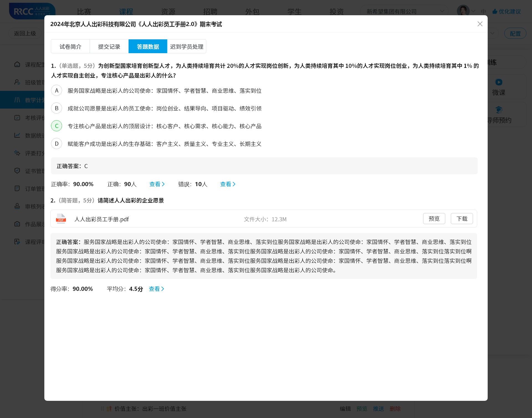The width and height of the screenshot is (532, 418).
Task: Click 编辑 in the 价值主张 row
Action: tap(345, 409)
